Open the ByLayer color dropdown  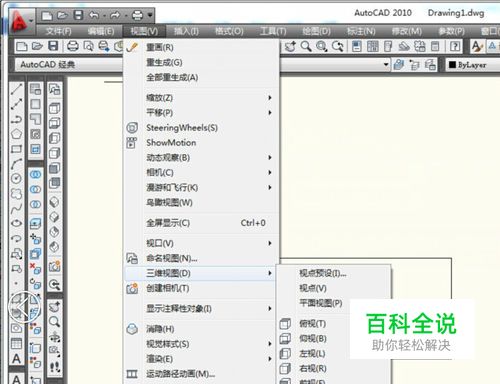(472, 65)
